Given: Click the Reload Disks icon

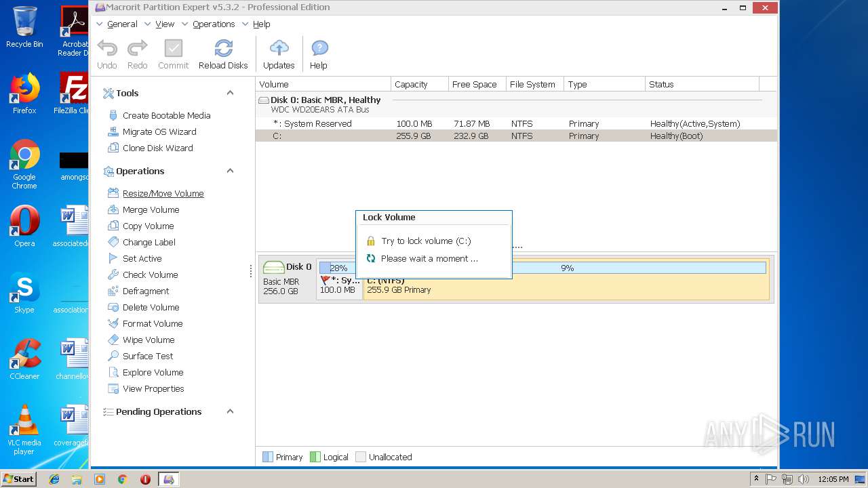Looking at the screenshot, I should [223, 48].
